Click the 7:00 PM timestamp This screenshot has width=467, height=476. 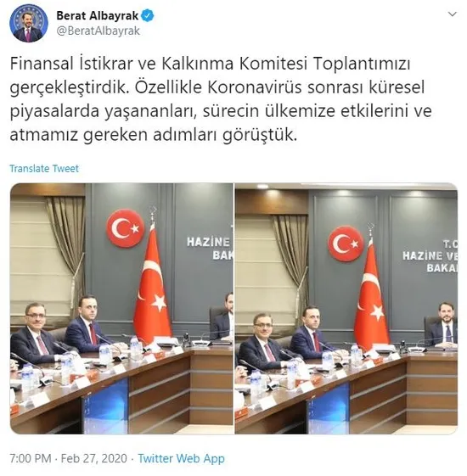[x=31, y=458]
